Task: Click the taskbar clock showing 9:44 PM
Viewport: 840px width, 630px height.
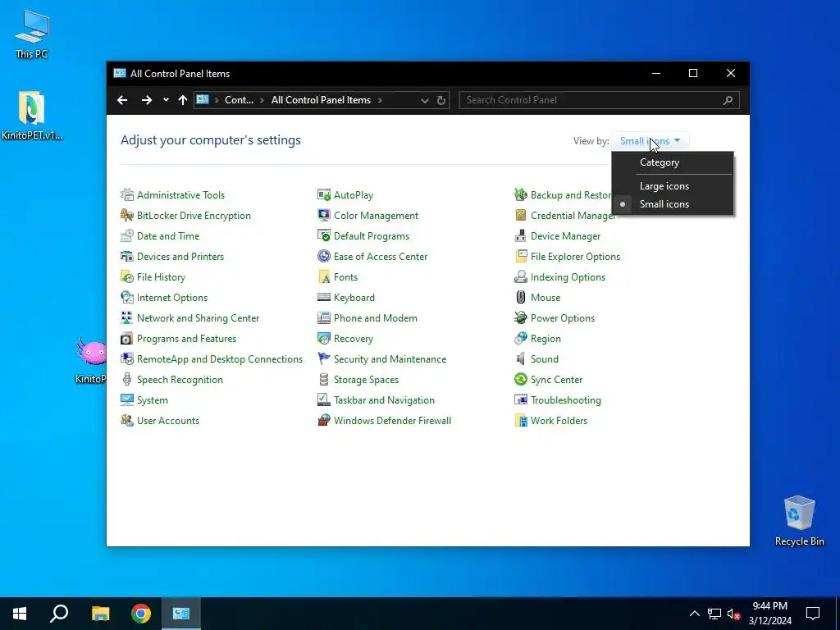Action: pos(769,614)
